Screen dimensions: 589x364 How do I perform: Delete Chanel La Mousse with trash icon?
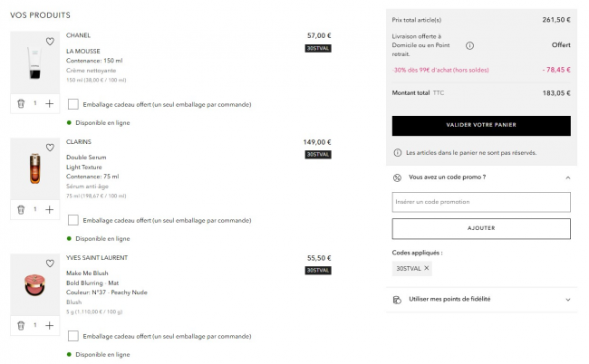click(21, 104)
